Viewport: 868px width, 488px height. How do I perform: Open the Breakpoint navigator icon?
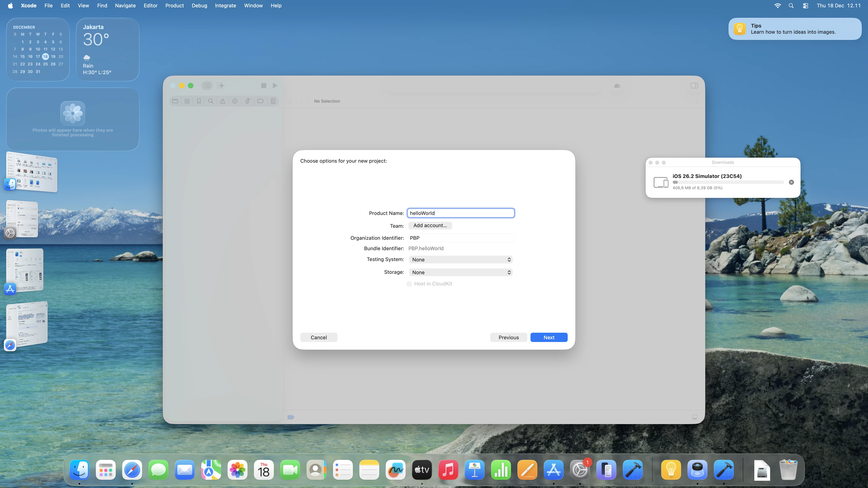pos(260,101)
